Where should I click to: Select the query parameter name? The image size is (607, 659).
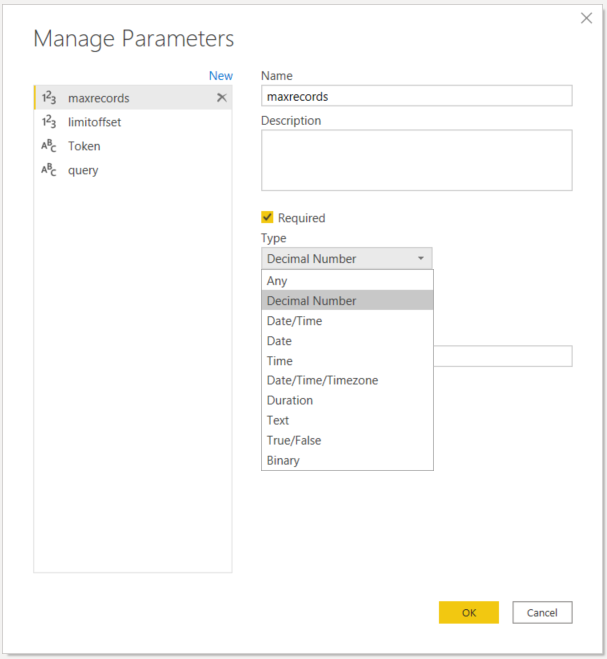tap(83, 170)
